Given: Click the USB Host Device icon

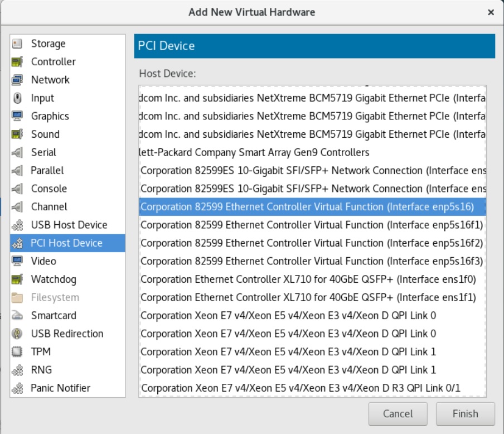Looking at the screenshot, I should click(x=17, y=225).
